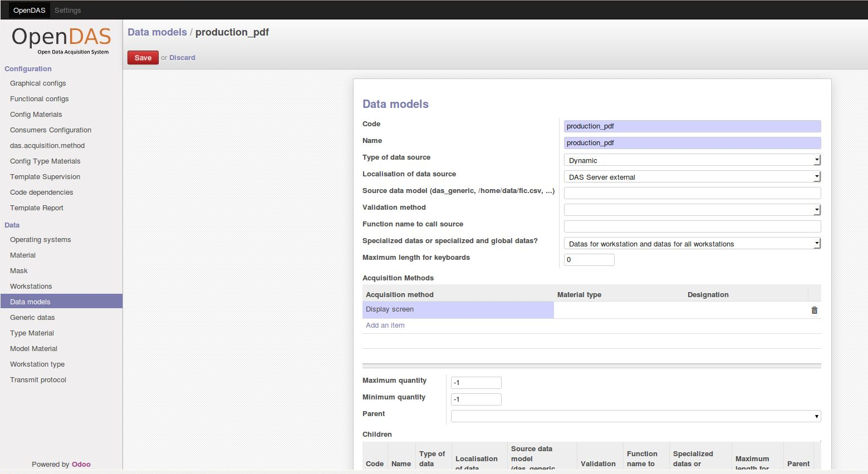This screenshot has height=474, width=868.
Task: Discard changes to the record
Action: coord(182,57)
